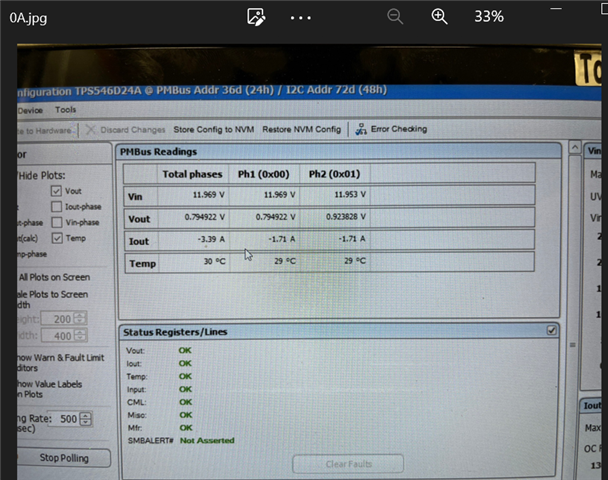
Task: Click Scale Plots to Screen Width link
Action: (x=52, y=299)
